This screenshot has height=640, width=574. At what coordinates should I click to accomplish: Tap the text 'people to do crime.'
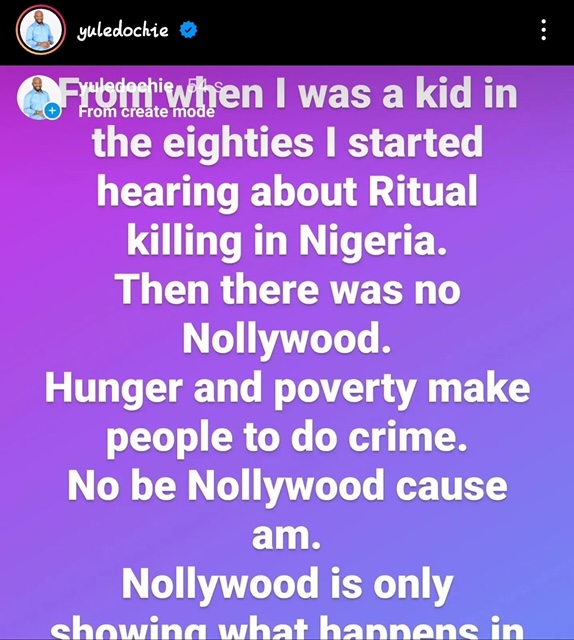coord(287,437)
